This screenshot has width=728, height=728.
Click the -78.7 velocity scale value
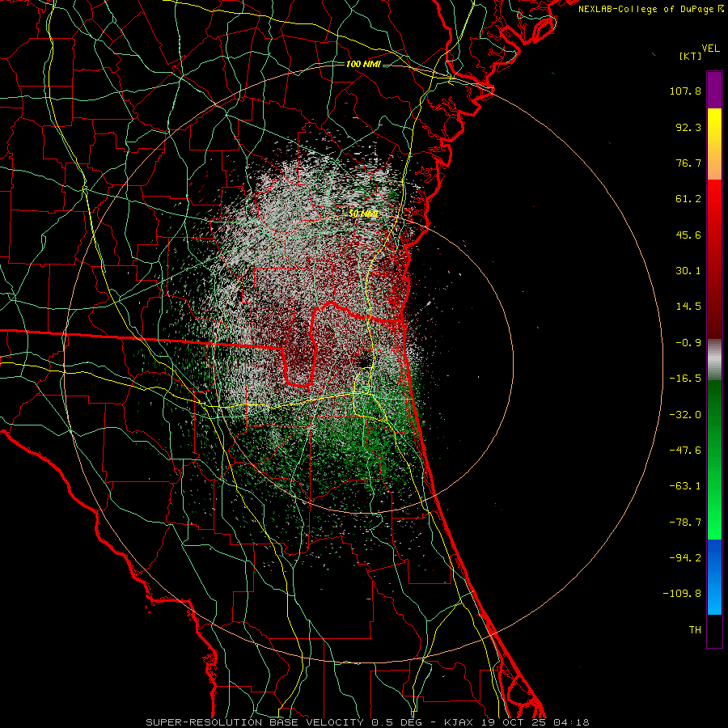[685, 523]
